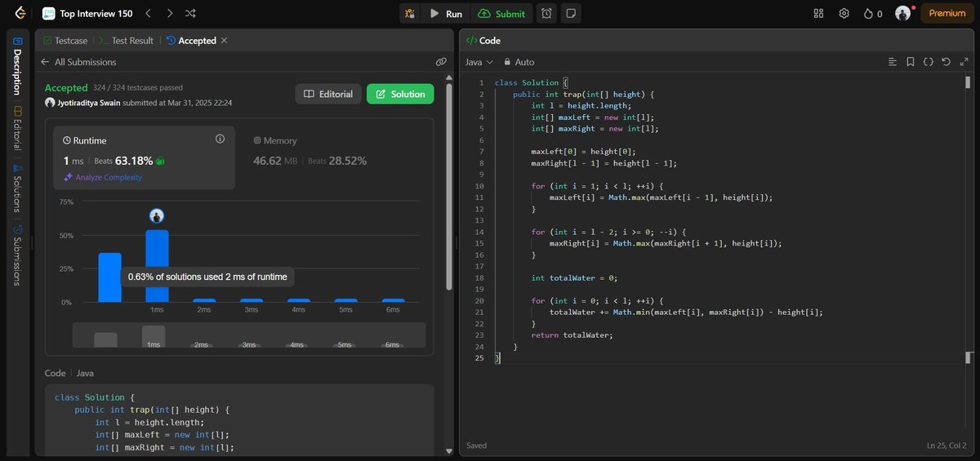Click the 'Accepted' result heading
The width and height of the screenshot is (980, 461).
66,87
